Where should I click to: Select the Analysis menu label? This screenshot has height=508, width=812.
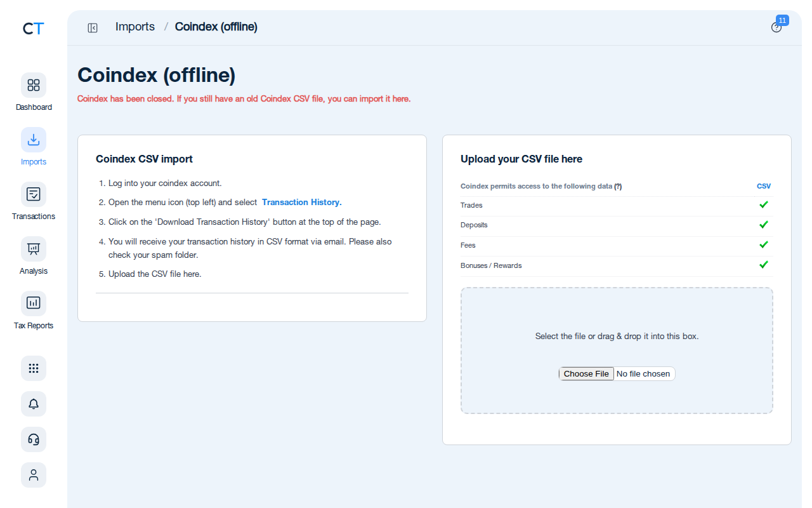pyautogui.click(x=34, y=271)
